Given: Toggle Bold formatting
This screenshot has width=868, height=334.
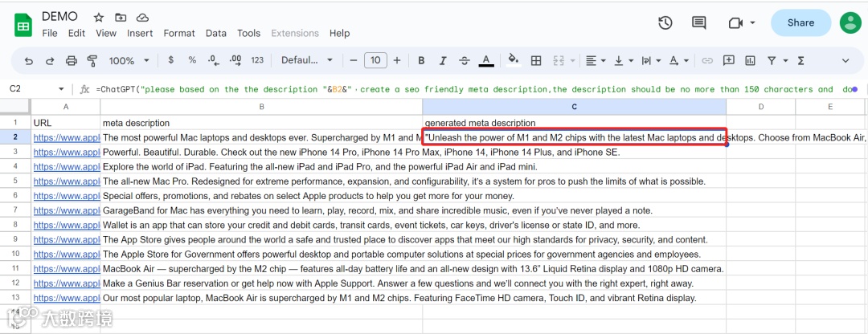Looking at the screenshot, I should tap(421, 61).
